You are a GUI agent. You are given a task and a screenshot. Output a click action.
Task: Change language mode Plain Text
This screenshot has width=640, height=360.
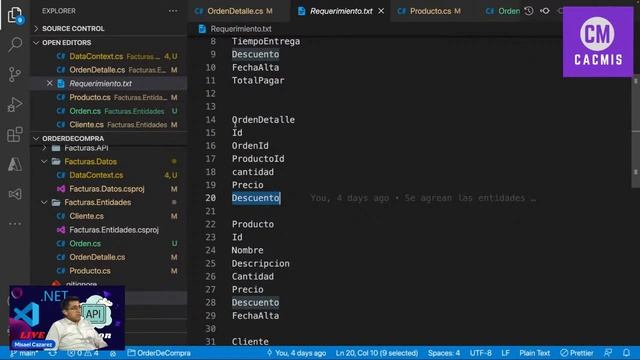pos(534,353)
